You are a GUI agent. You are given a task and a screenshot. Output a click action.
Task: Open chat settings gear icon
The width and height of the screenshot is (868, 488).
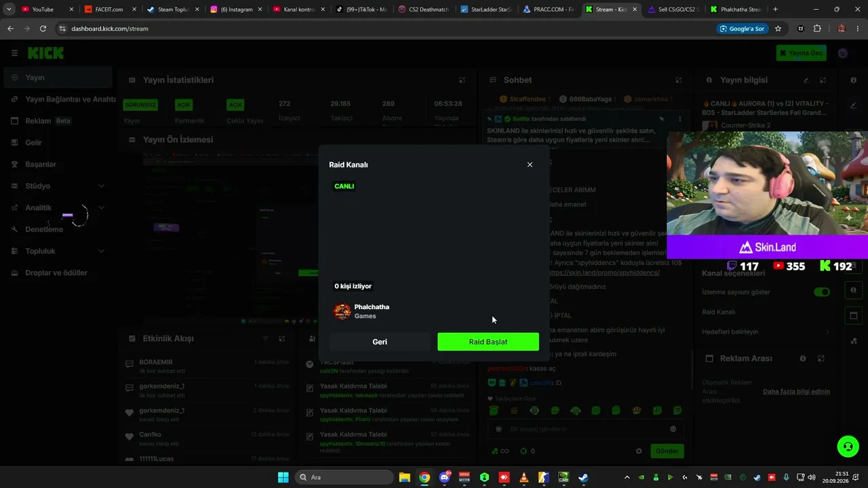point(639,451)
